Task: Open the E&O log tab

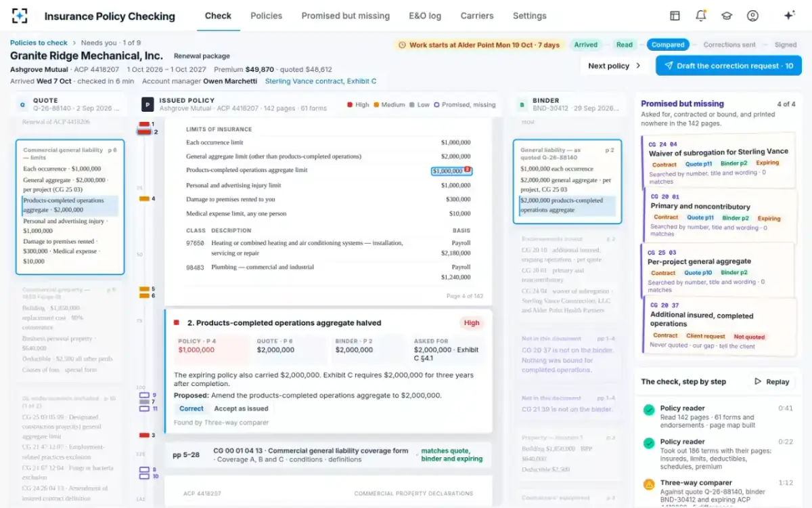Action: pyautogui.click(x=425, y=16)
